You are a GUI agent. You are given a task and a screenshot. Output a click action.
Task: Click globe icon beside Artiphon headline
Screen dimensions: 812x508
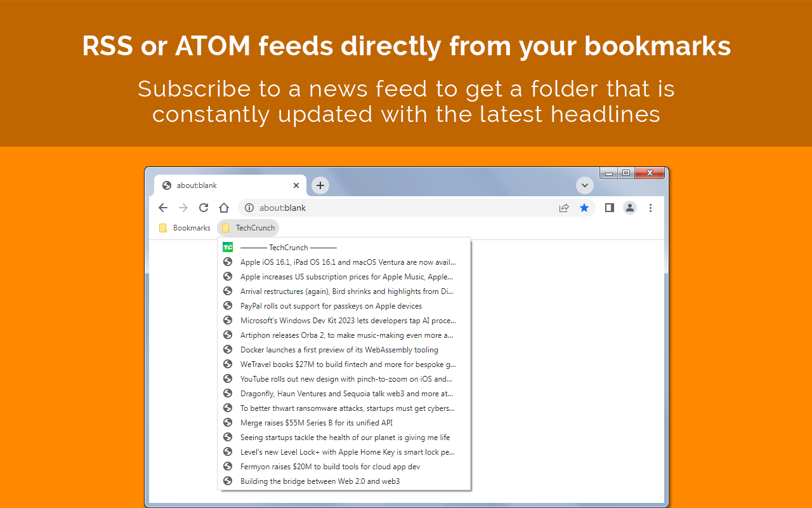point(228,335)
